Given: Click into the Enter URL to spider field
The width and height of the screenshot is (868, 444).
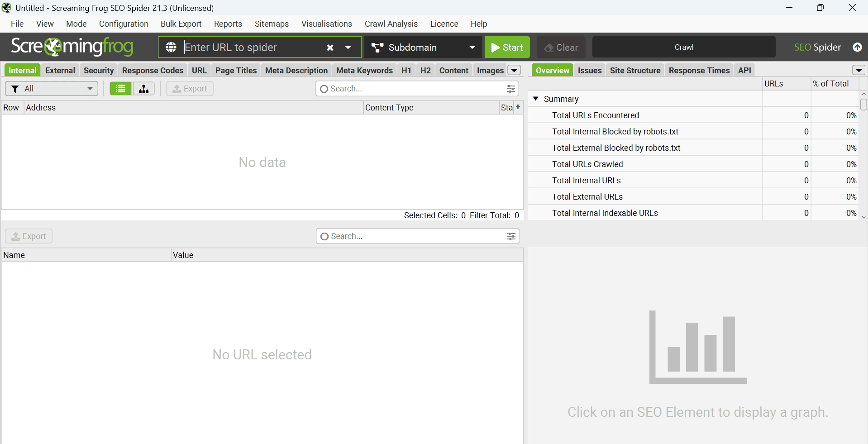Looking at the screenshot, I should pyautogui.click(x=251, y=48).
